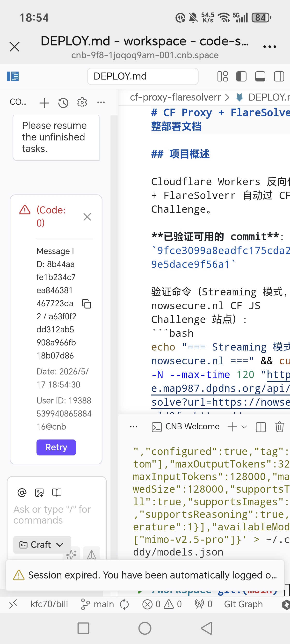Click the sparkle enhance prompt icon

[x=71, y=554]
